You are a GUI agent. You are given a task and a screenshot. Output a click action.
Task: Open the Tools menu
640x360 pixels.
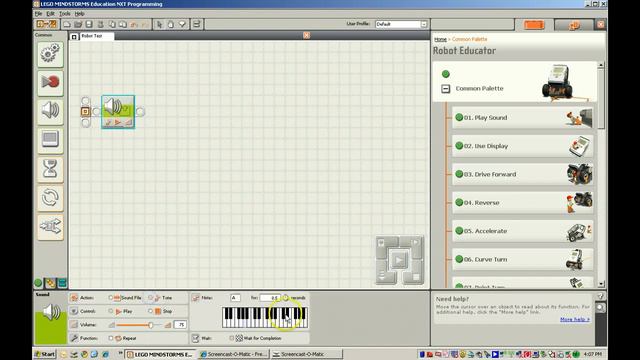pos(64,13)
